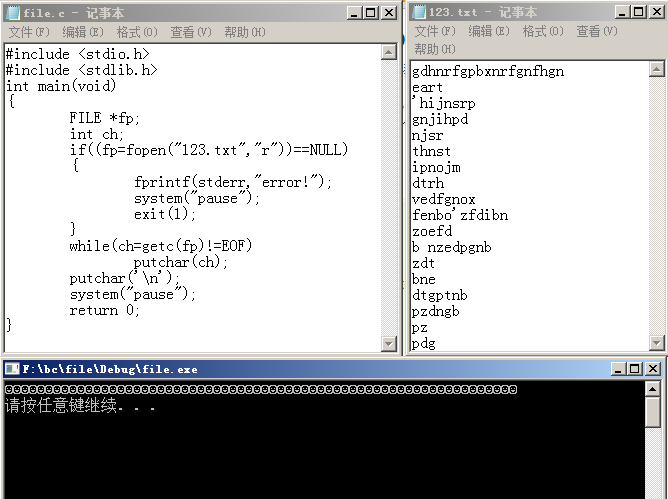Screen dimensions: 668x499
Task: Open 查看 menu in 123.txt Notepad
Action: (x=597, y=32)
